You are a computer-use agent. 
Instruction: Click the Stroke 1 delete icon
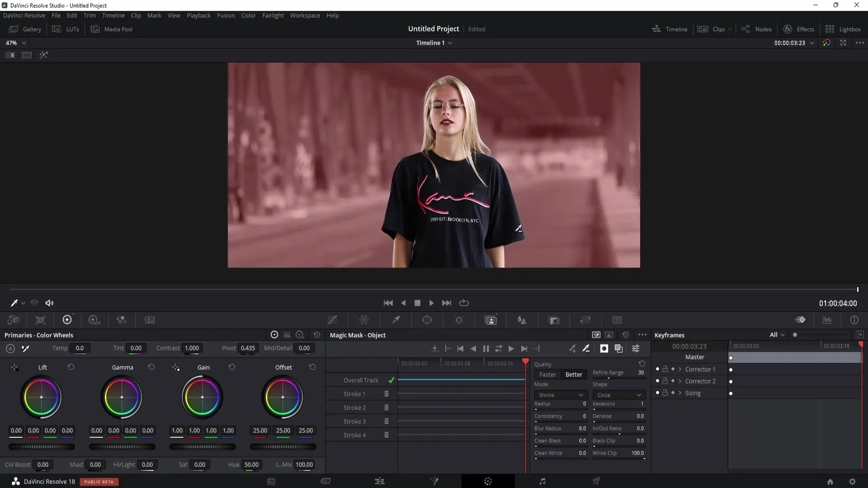(387, 394)
